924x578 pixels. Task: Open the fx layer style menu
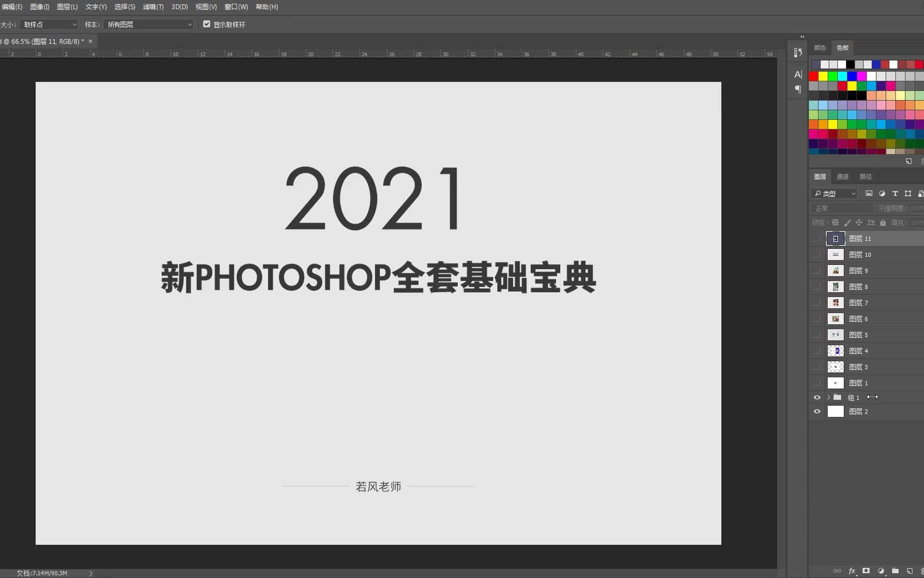tap(852, 571)
